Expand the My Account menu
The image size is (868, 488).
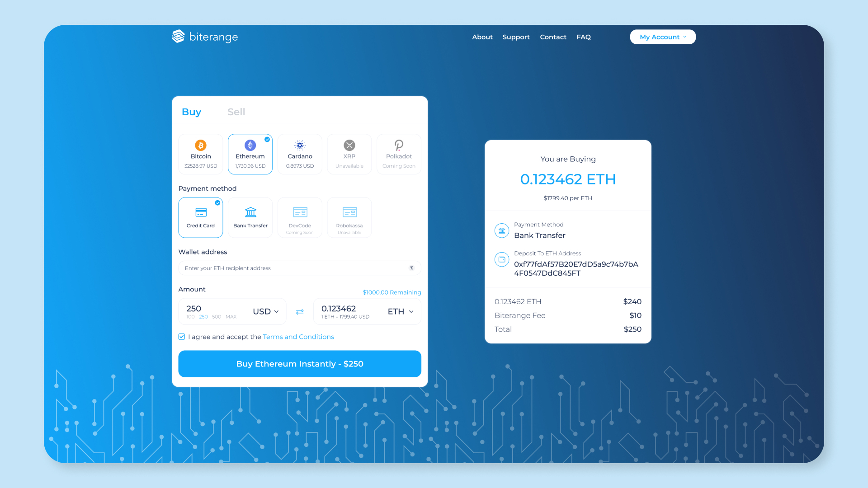663,37
